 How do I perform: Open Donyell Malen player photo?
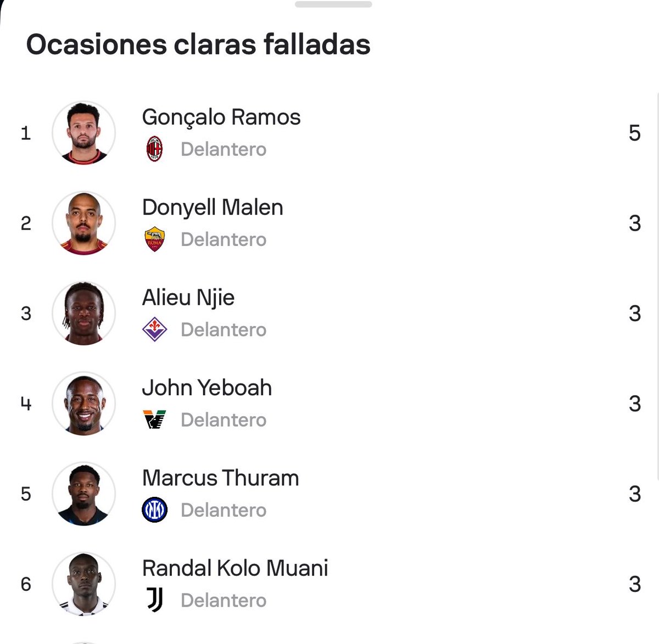84,223
